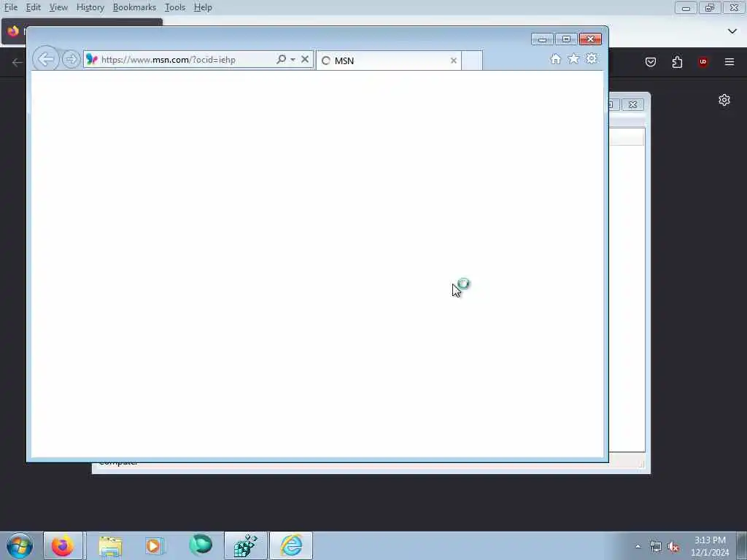
Task: Switch to Firefox in the taskbar
Action: click(x=63, y=545)
